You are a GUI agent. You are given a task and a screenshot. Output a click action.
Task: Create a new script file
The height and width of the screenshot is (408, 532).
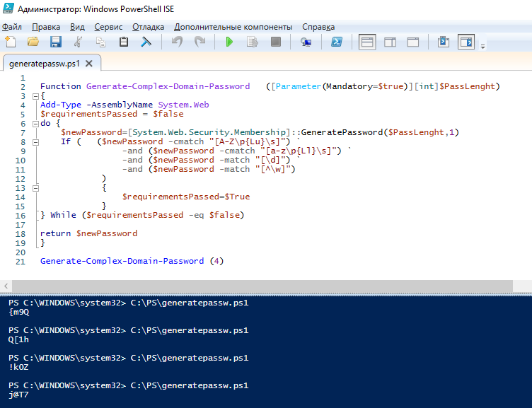click(x=11, y=42)
